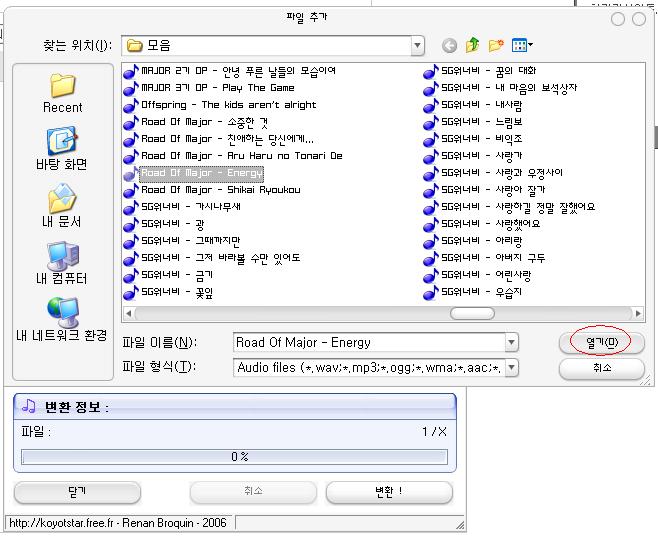This screenshot has width=658, height=539.
Task: Go to 바탕 화면 desktop shortcut
Action: (62, 149)
